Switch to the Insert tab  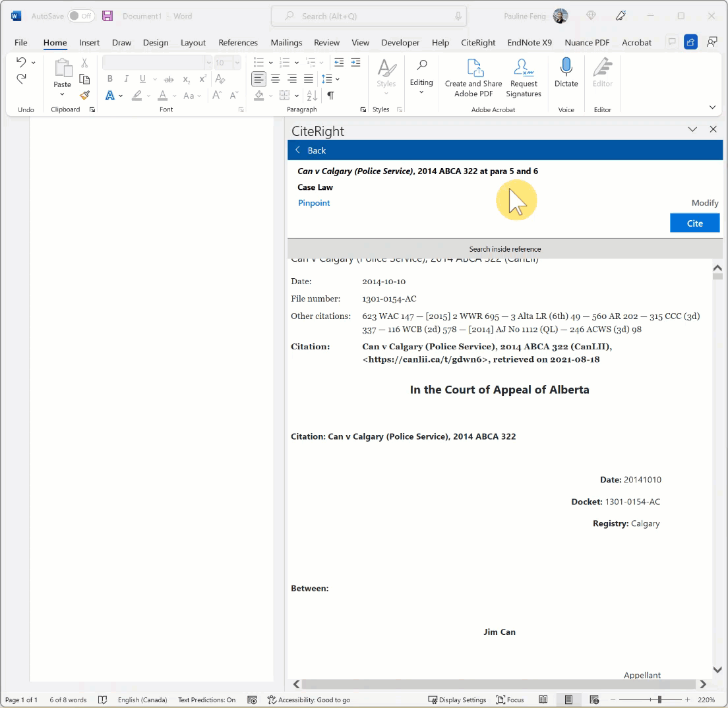[x=89, y=42]
